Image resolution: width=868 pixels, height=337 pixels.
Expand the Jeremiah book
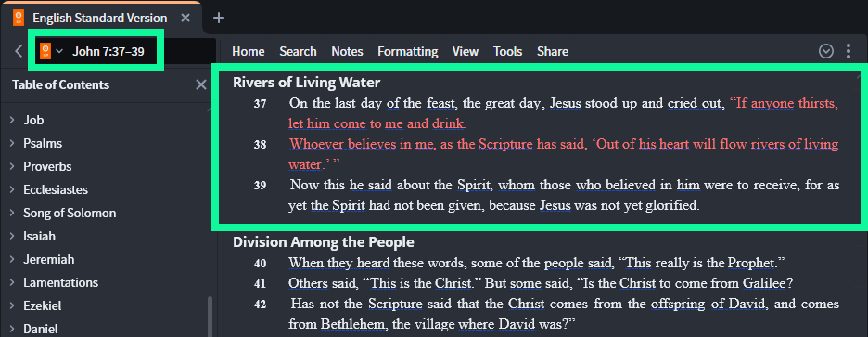(x=12, y=260)
